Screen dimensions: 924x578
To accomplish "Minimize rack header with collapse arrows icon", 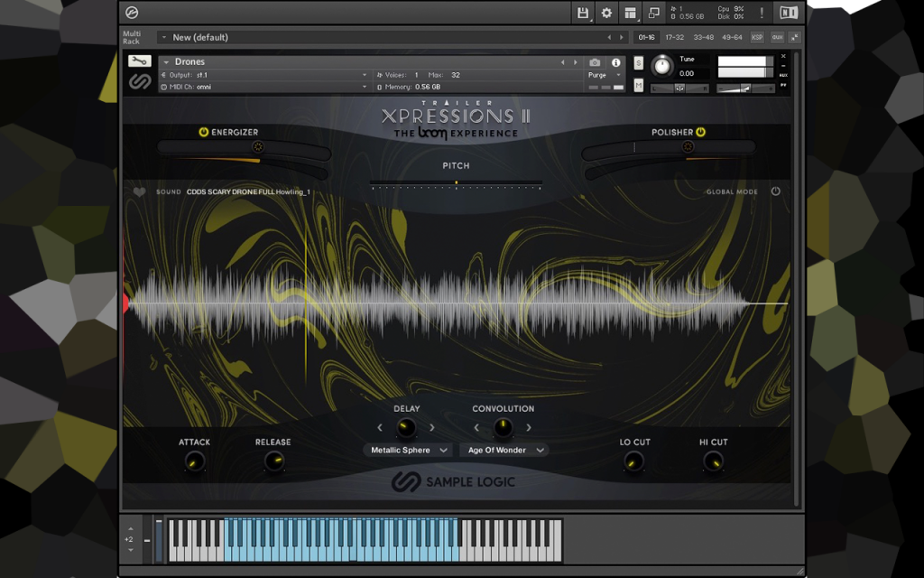I will pyautogui.click(x=794, y=37).
